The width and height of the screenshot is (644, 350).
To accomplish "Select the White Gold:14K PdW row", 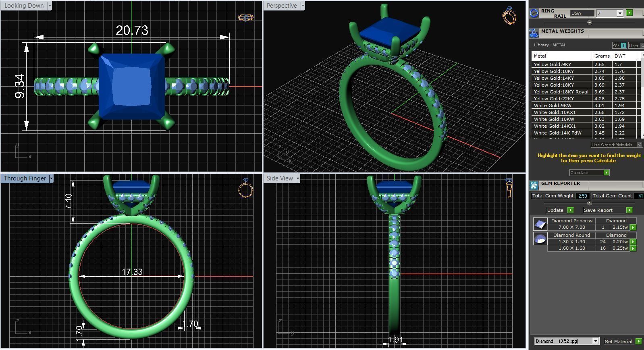I will [586, 133].
